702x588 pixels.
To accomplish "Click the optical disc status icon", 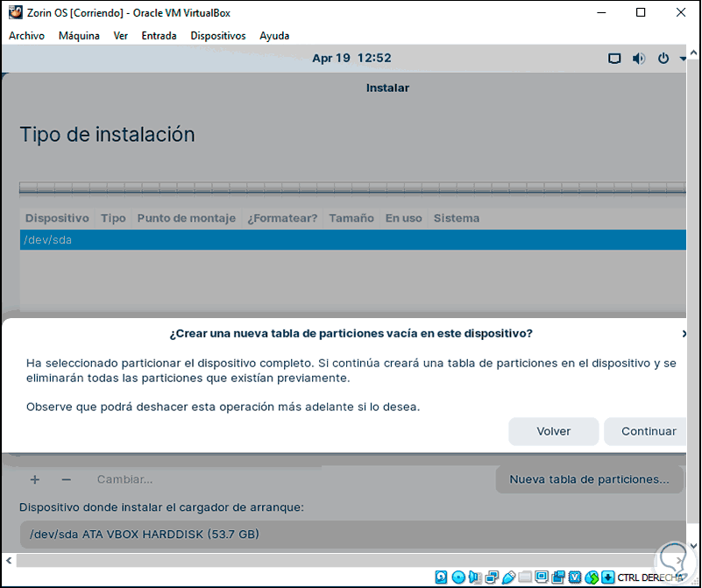I will pos(458,577).
